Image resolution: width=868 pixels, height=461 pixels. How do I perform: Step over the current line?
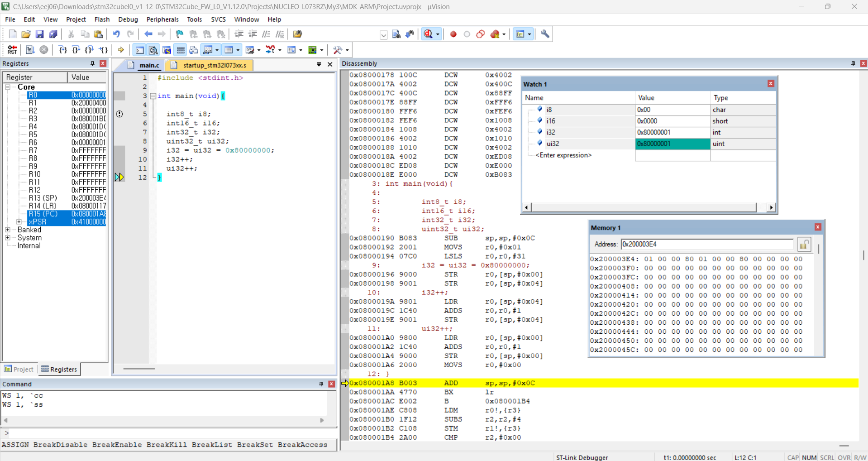tap(76, 50)
